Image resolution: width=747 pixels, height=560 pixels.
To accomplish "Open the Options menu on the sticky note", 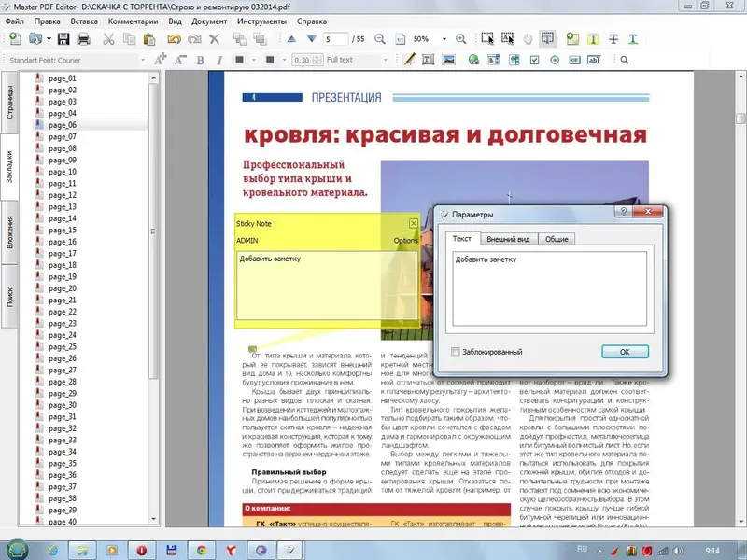I will click(x=405, y=239).
